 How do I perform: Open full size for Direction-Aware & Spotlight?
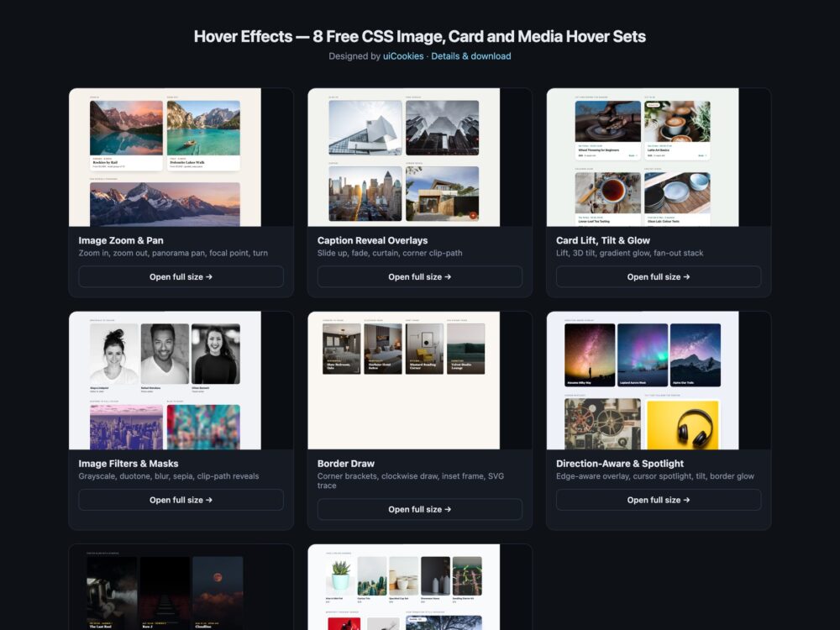pos(659,500)
